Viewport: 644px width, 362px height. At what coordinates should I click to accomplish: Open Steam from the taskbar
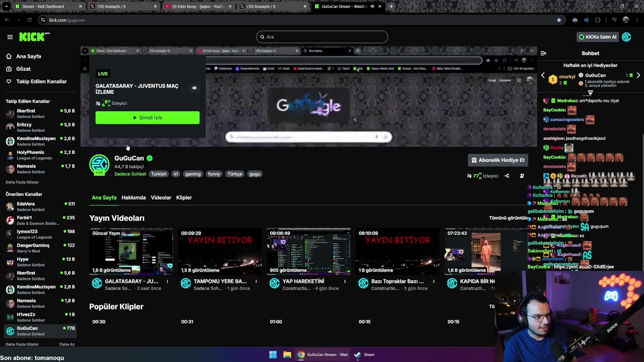(364, 354)
